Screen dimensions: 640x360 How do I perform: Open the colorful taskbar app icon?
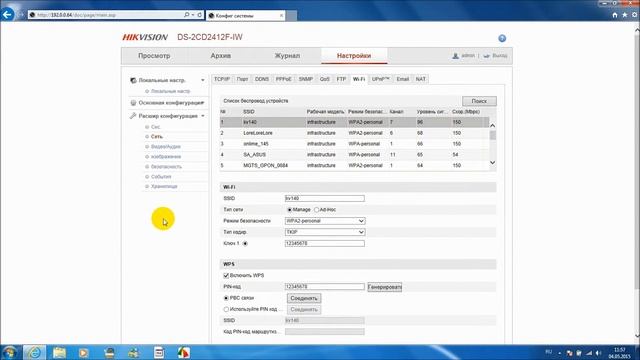pos(184,352)
